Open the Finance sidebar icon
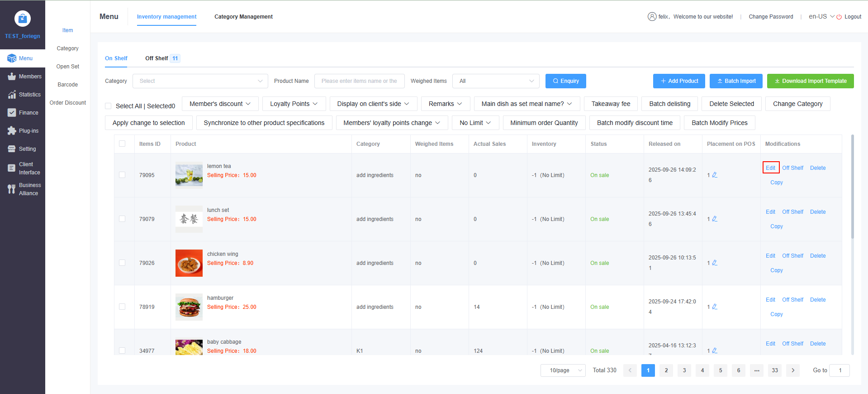 (x=12, y=113)
